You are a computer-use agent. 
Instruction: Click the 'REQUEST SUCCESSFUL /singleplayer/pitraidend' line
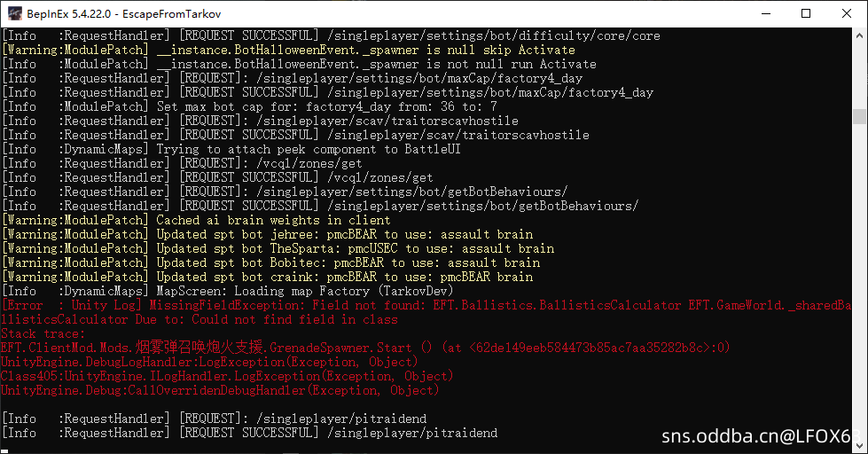point(250,433)
